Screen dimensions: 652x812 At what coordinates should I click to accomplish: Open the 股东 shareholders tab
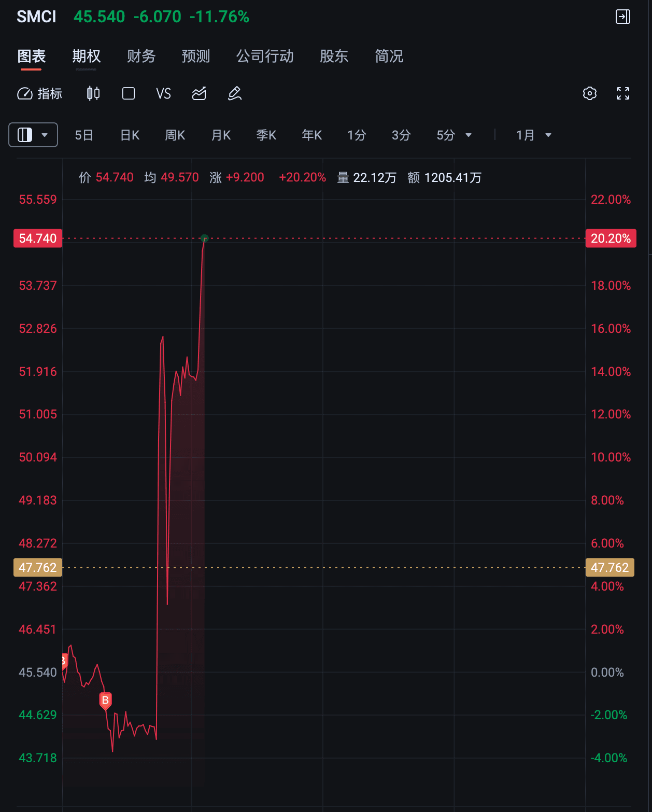pos(334,56)
